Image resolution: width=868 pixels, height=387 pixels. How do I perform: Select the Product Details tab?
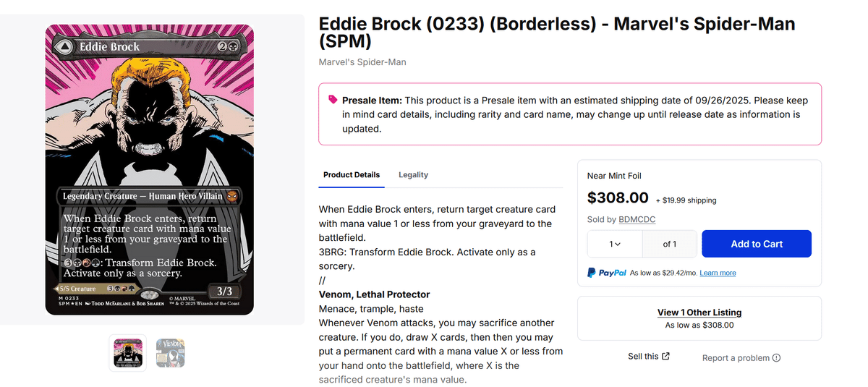tap(351, 175)
